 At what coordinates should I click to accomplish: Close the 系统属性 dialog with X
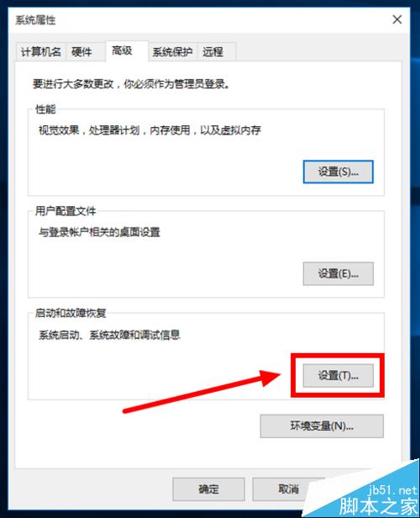[397, 19]
